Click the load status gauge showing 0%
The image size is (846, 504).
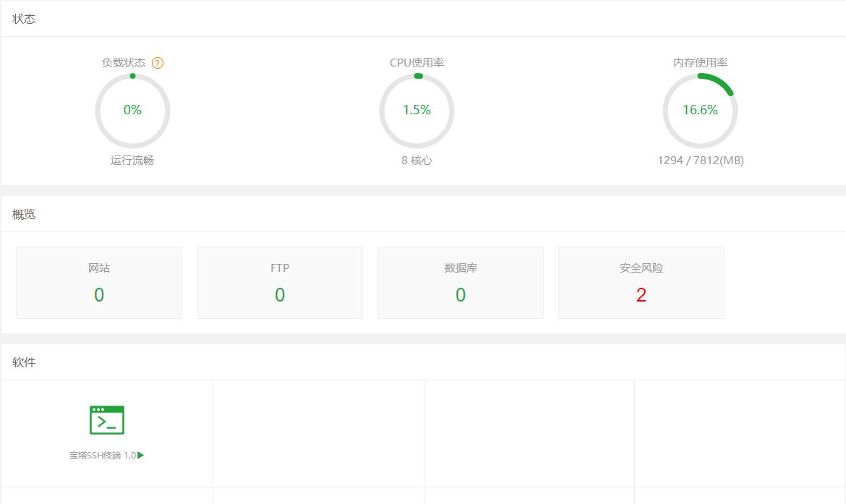coord(132,111)
